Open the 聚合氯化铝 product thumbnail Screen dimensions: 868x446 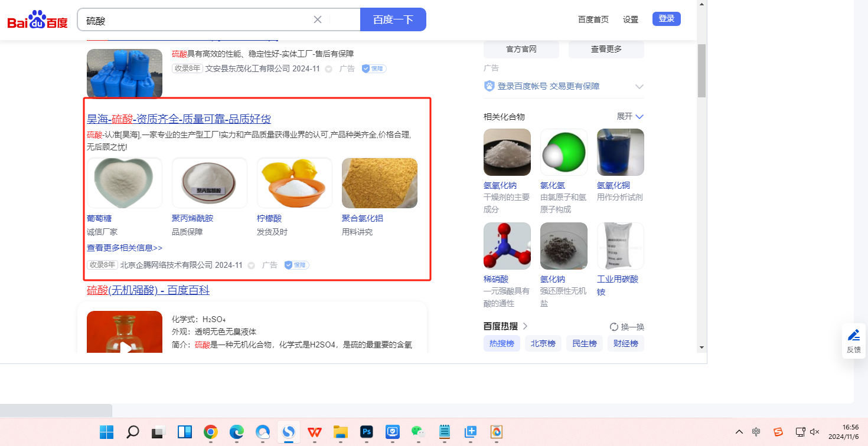[x=380, y=183]
